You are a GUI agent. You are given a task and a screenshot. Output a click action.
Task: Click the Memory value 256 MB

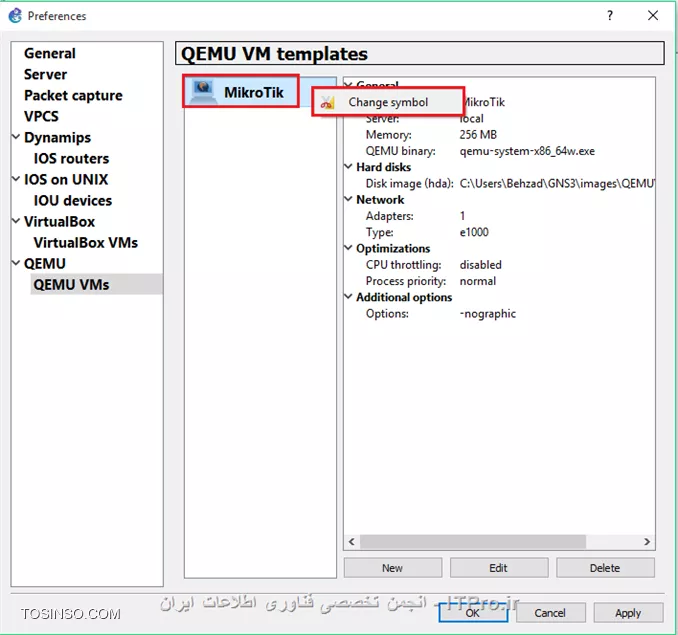click(x=478, y=135)
